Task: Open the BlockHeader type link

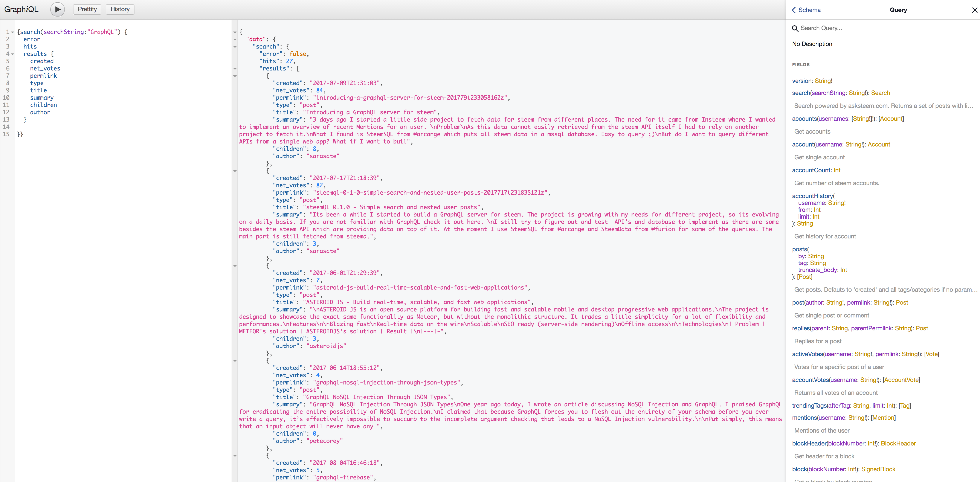Action: pyautogui.click(x=898, y=444)
